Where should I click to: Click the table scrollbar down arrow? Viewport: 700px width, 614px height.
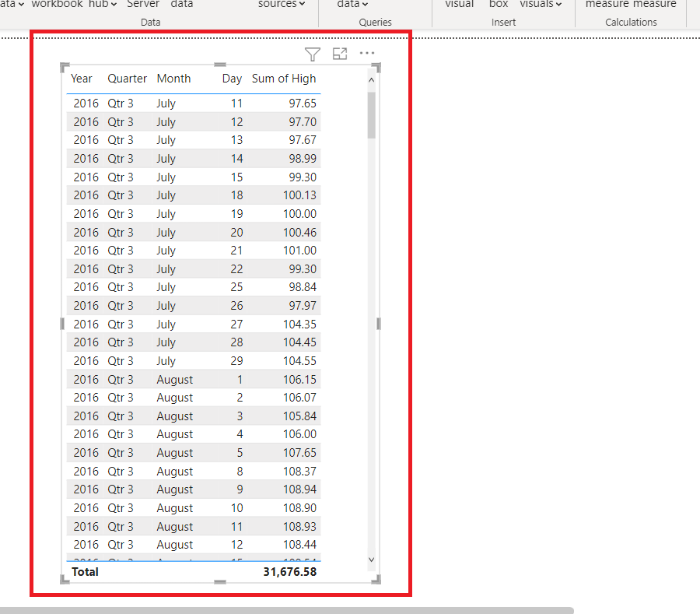[x=371, y=558]
